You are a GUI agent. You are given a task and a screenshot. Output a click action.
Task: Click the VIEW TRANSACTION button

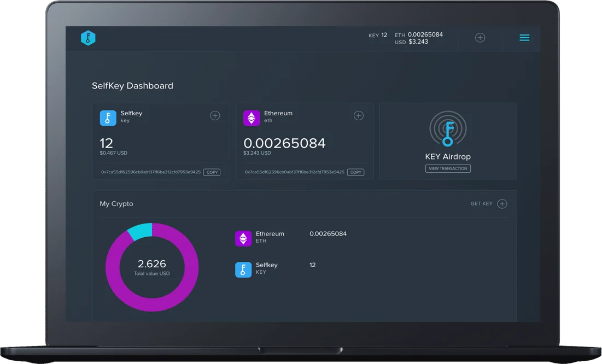click(448, 168)
